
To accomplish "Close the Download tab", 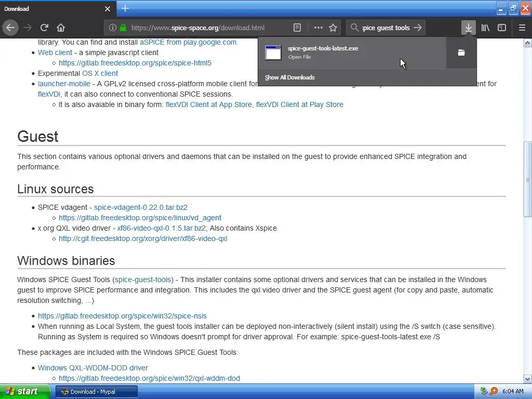I will pyautogui.click(x=108, y=9).
